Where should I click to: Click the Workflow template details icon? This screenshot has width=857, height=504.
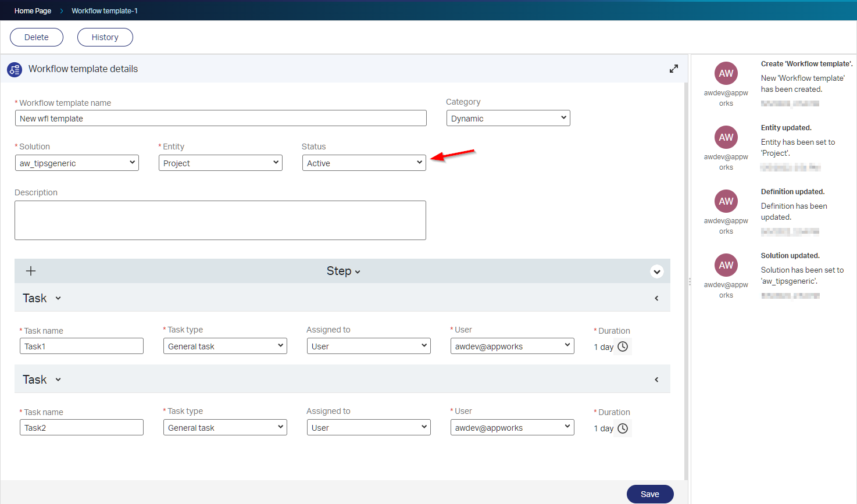pyautogui.click(x=15, y=69)
